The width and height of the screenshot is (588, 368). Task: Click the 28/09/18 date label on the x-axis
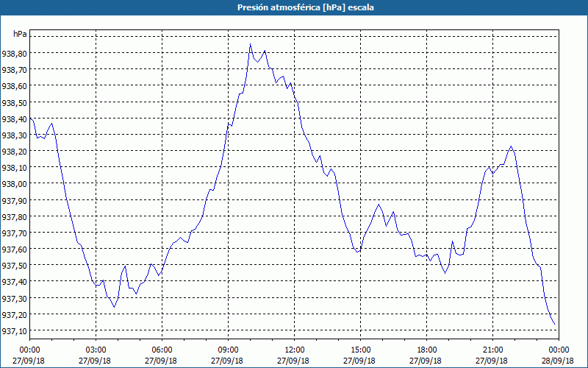[x=559, y=361]
